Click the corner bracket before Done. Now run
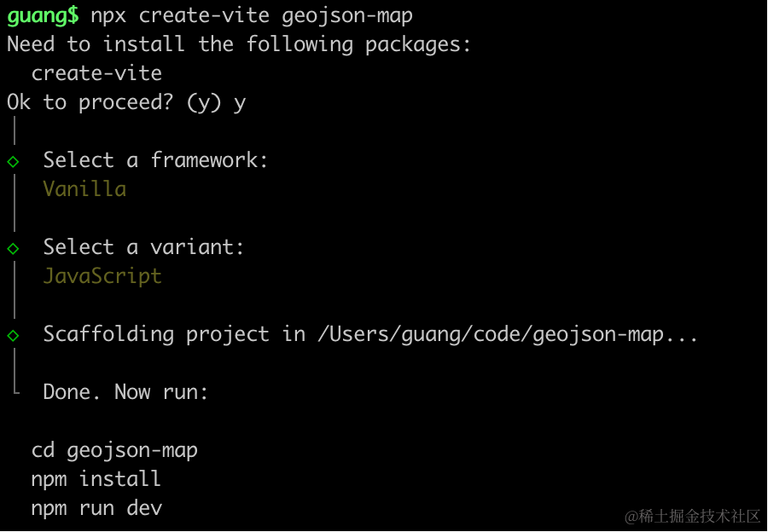This screenshot has height=532, width=768. point(15,386)
